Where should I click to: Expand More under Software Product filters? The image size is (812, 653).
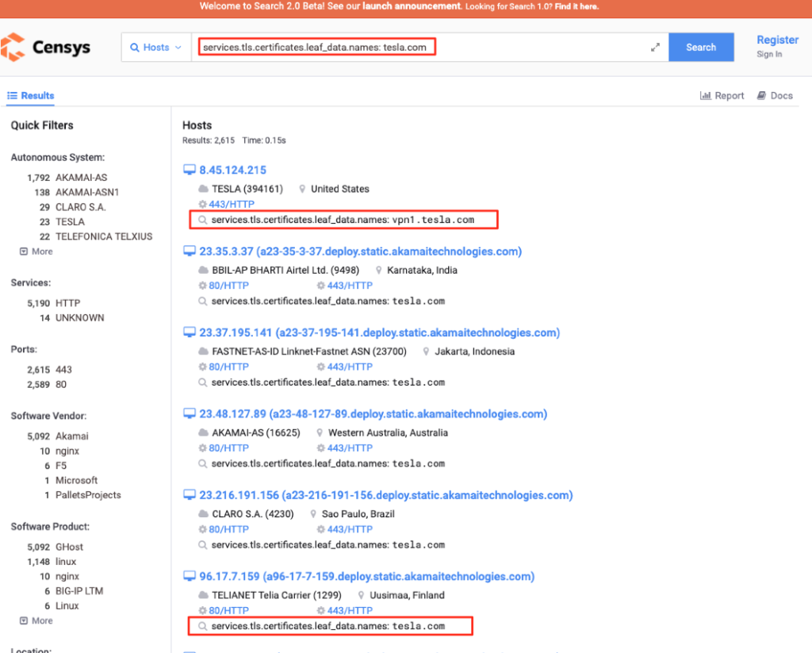36,620
